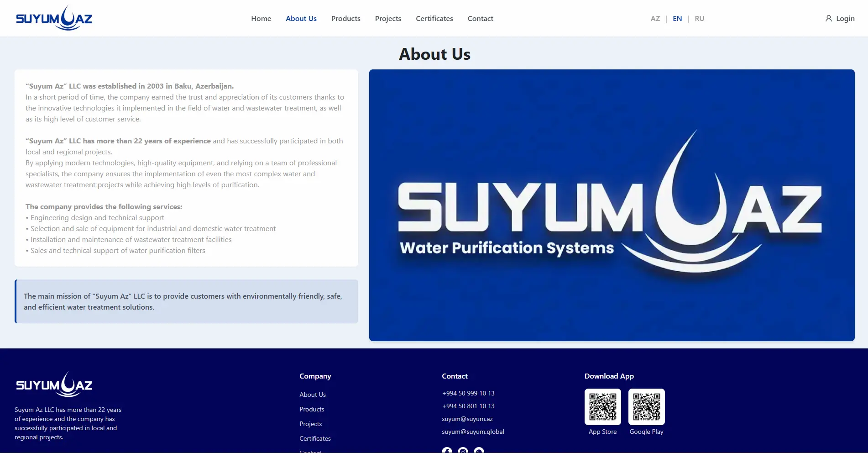Go to the Home menu item
Image resolution: width=868 pixels, height=453 pixels.
coord(261,19)
